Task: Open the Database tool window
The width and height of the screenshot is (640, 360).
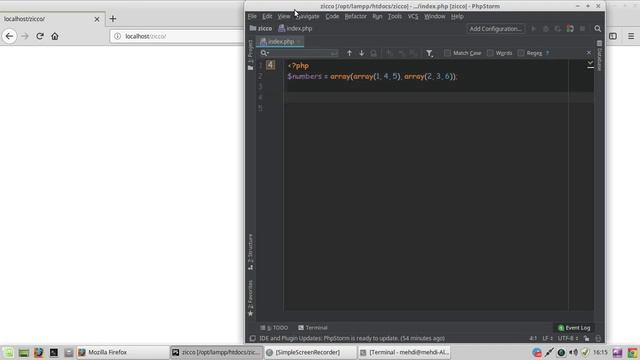Action: [599, 56]
